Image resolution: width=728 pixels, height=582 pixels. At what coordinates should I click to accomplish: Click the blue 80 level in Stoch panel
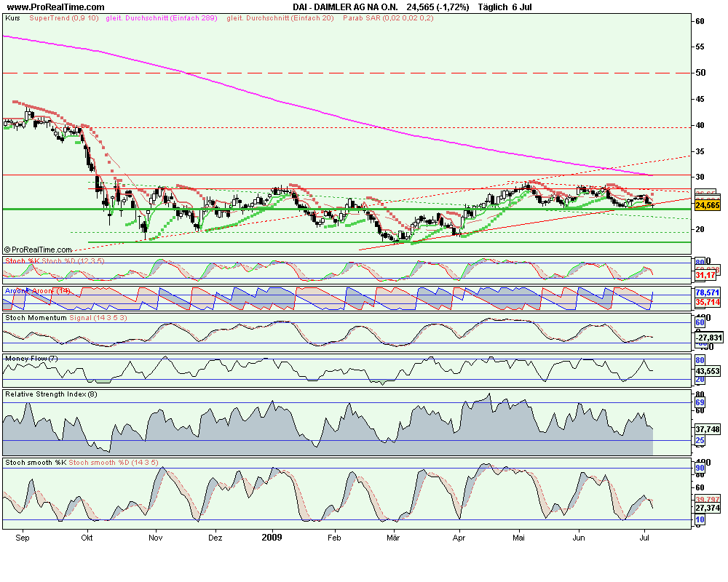[700, 263]
